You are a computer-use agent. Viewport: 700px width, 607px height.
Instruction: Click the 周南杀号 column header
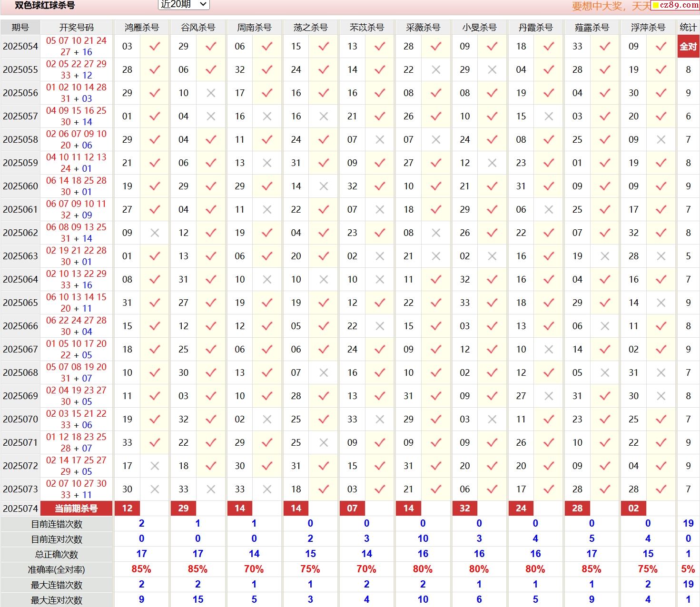pyautogui.click(x=254, y=28)
